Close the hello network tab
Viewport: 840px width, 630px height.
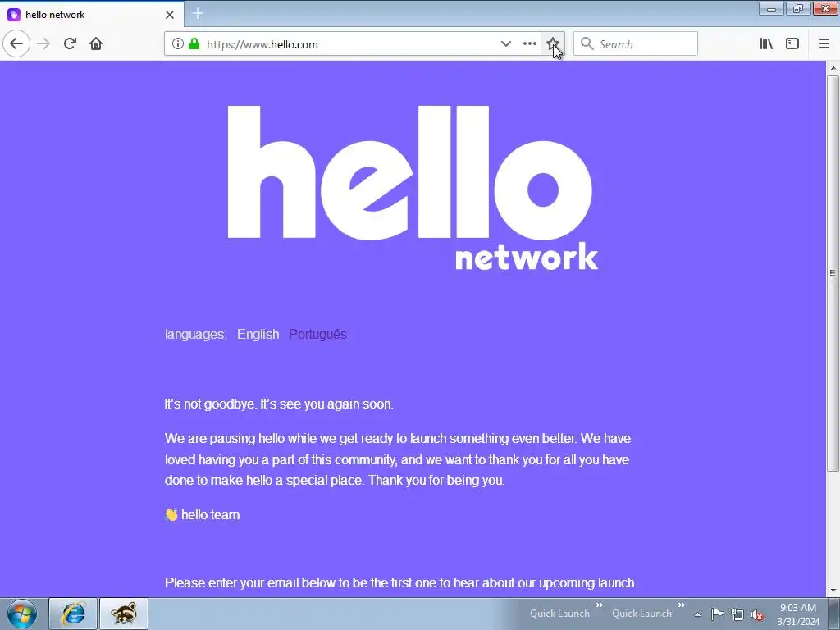pyautogui.click(x=170, y=15)
